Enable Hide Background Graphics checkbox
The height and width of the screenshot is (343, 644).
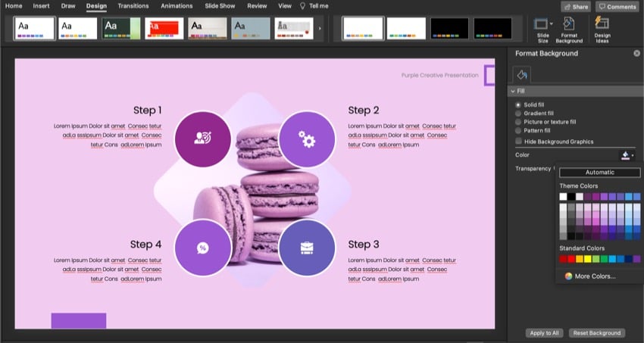click(x=518, y=142)
